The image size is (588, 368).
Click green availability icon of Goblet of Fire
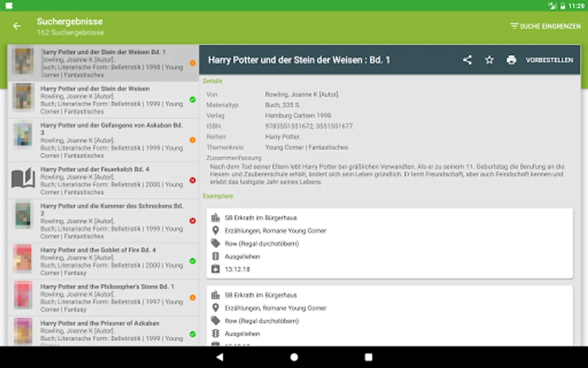[x=192, y=261]
